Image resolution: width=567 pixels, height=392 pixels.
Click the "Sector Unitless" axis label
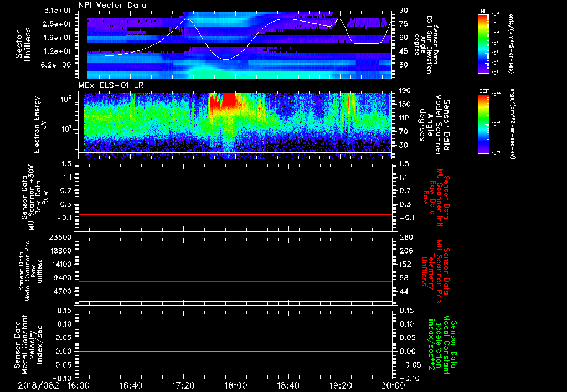[x=23, y=44]
